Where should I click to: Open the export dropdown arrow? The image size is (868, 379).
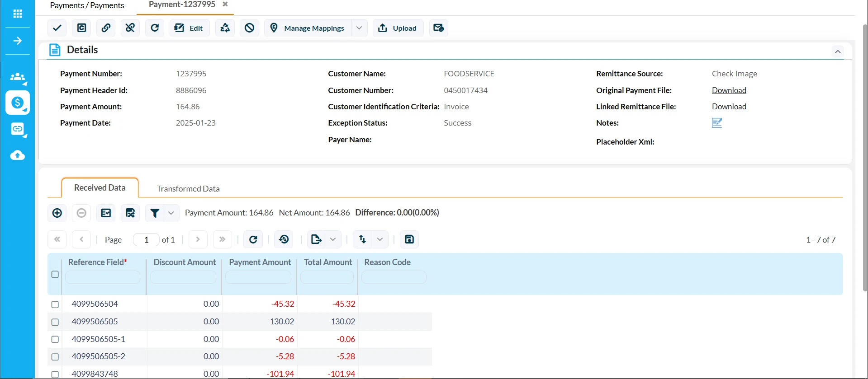(333, 239)
